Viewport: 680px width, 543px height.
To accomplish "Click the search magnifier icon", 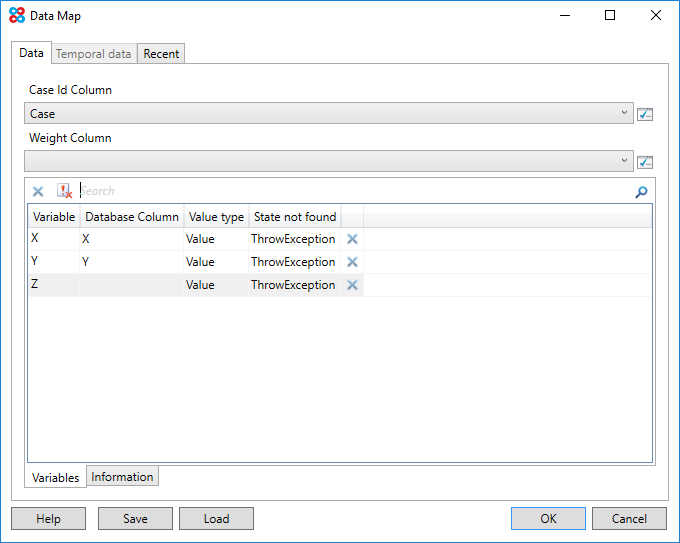I will coord(641,192).
